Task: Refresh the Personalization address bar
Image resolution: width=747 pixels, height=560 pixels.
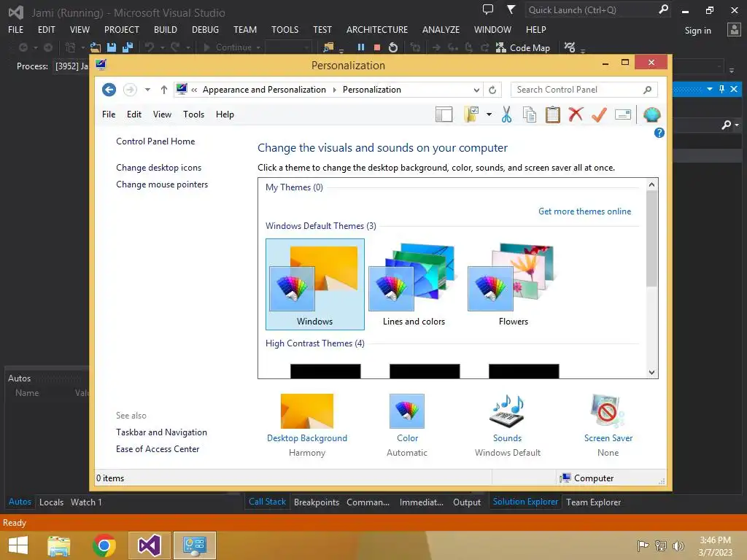Action: tap(492, 90)
